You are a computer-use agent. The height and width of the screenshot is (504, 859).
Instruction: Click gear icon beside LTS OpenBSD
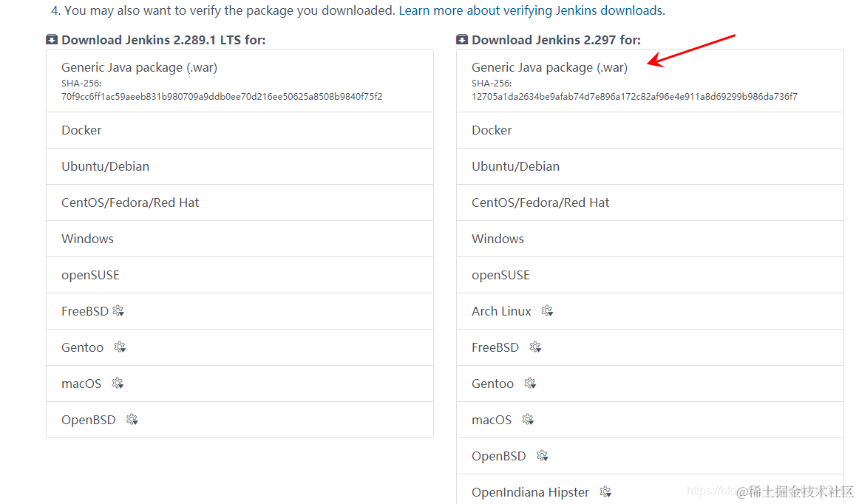(132, 420)
